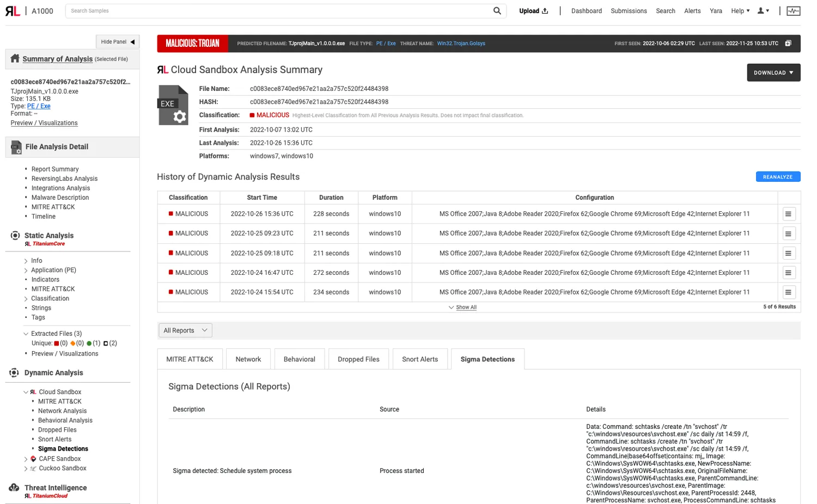Click the system status monitor icon top right

pyautogui.click(x=793, y=10)
